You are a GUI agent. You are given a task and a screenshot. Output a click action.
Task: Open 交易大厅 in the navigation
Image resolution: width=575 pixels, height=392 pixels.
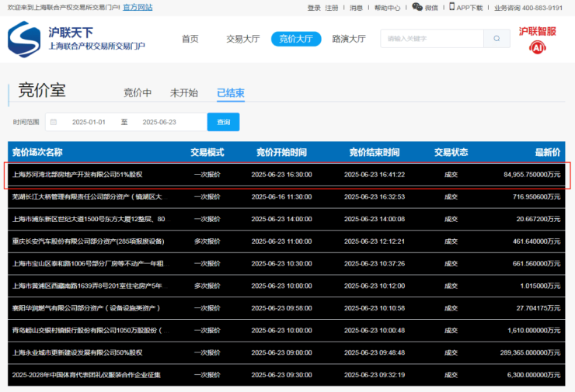[242, 39]
